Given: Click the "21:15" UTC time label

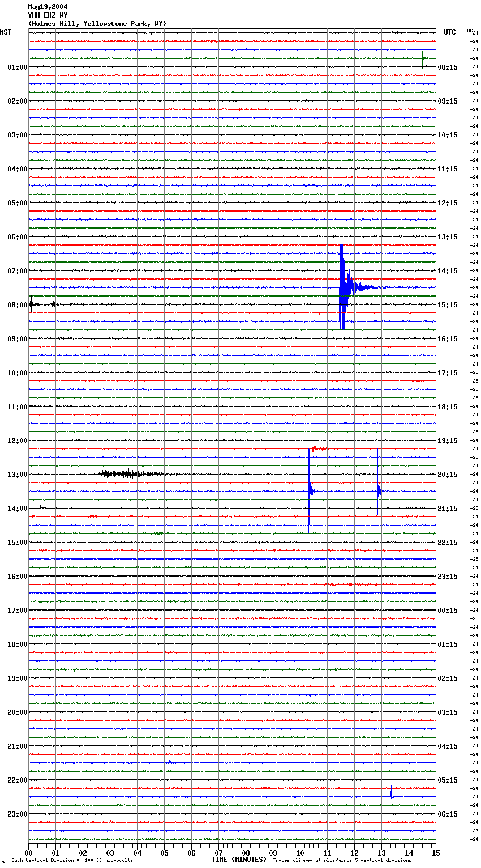Looking at the screenshot, I should click(448, 509).
